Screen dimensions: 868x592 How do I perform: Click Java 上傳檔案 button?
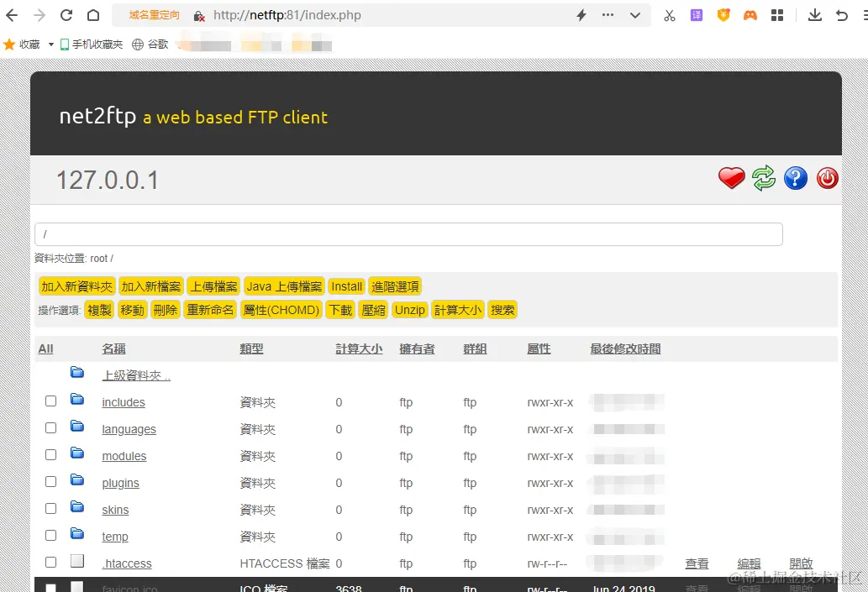(x=284, y=286)
